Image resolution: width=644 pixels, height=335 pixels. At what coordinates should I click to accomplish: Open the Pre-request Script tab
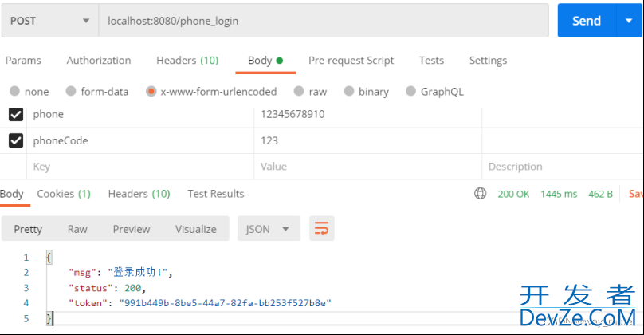pyautogui.click(x=351, y=61)
